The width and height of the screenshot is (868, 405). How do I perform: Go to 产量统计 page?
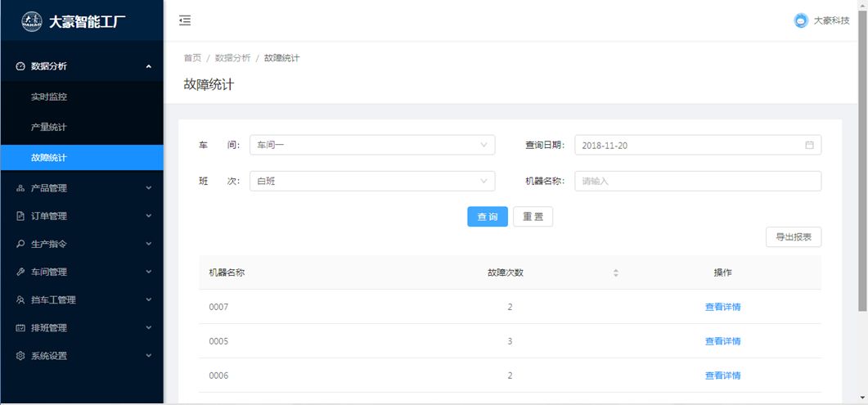click(x=49, y=128)
